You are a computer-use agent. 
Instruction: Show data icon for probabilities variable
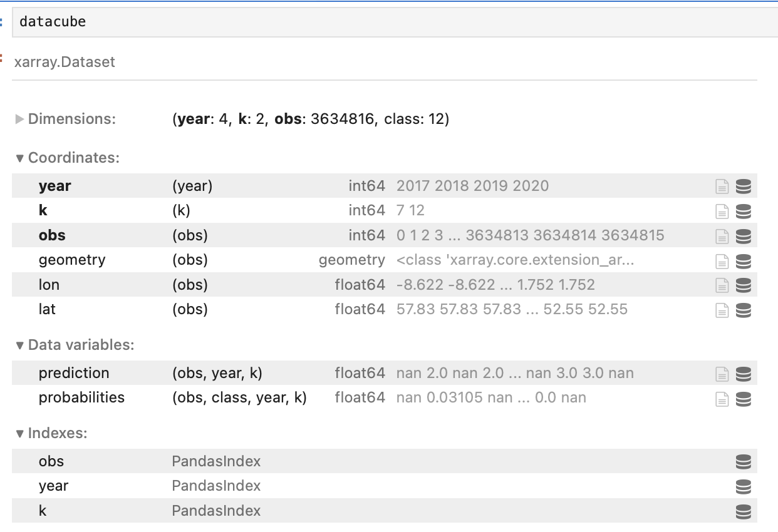click(743, 399)
